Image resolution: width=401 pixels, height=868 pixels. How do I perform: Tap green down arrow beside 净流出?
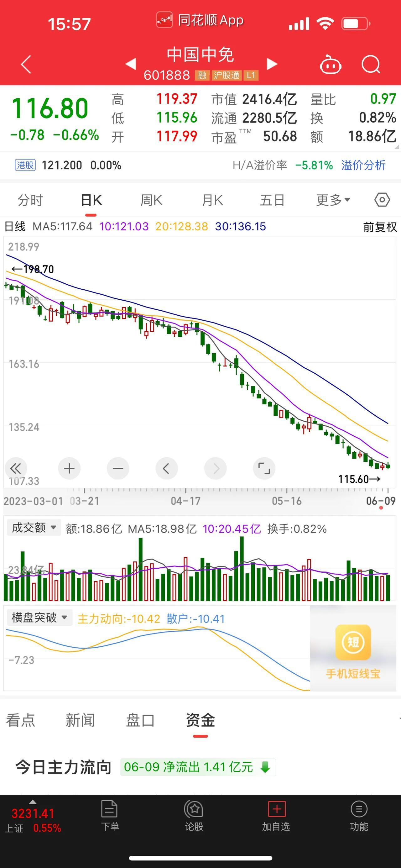[x=265, y=767]
